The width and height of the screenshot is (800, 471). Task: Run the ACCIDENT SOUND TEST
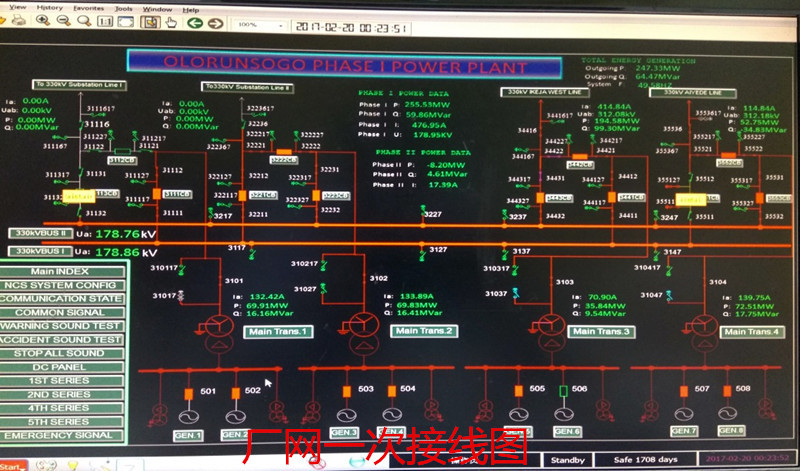[x=61, y=340]
